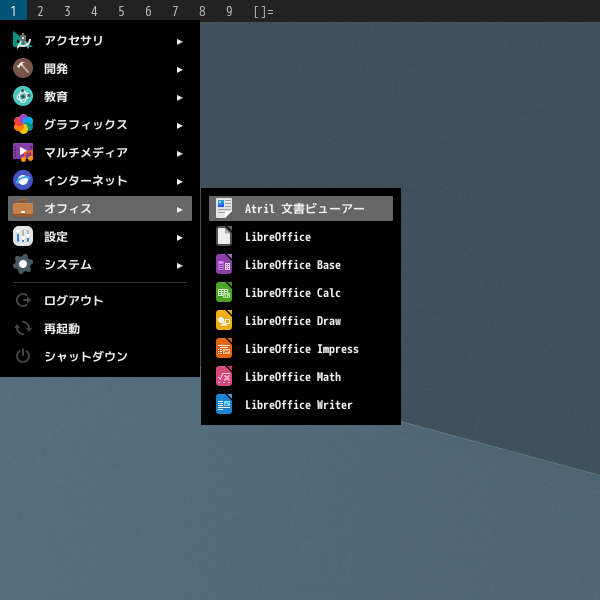Switch to workspace tag 6
This screenshot has width=600, height=600.
click(148, 11)
